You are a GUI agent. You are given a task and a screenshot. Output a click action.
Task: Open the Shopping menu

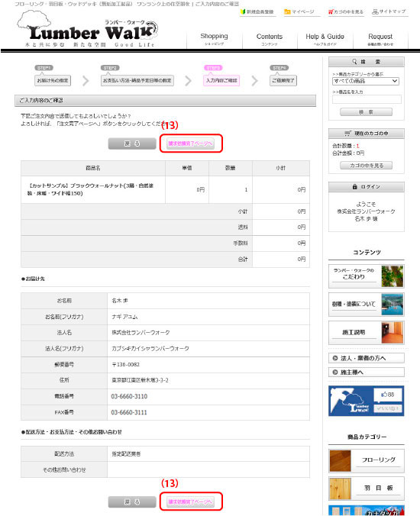click(214, 39)
